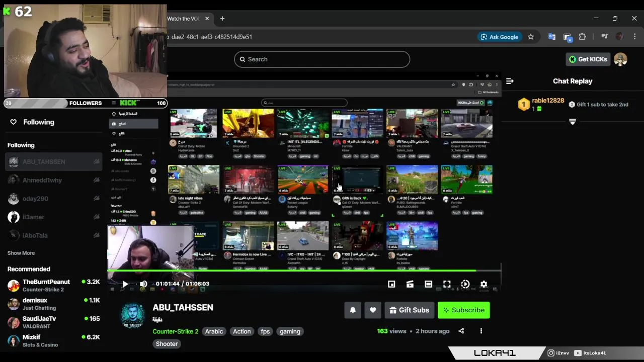This screenshot has height=362, width=644.
Task: Collapse the Chat Replay panel
Action: click(x=510, y=81)
